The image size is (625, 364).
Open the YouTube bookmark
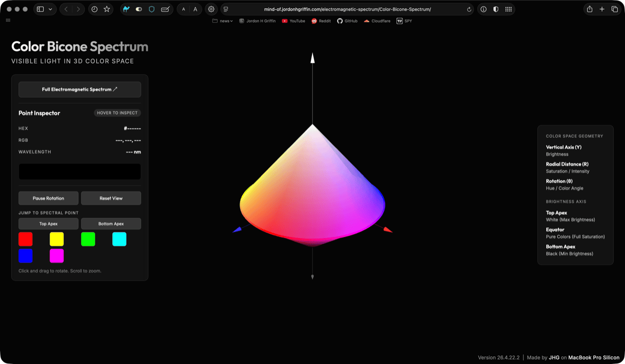click(293, 21)
